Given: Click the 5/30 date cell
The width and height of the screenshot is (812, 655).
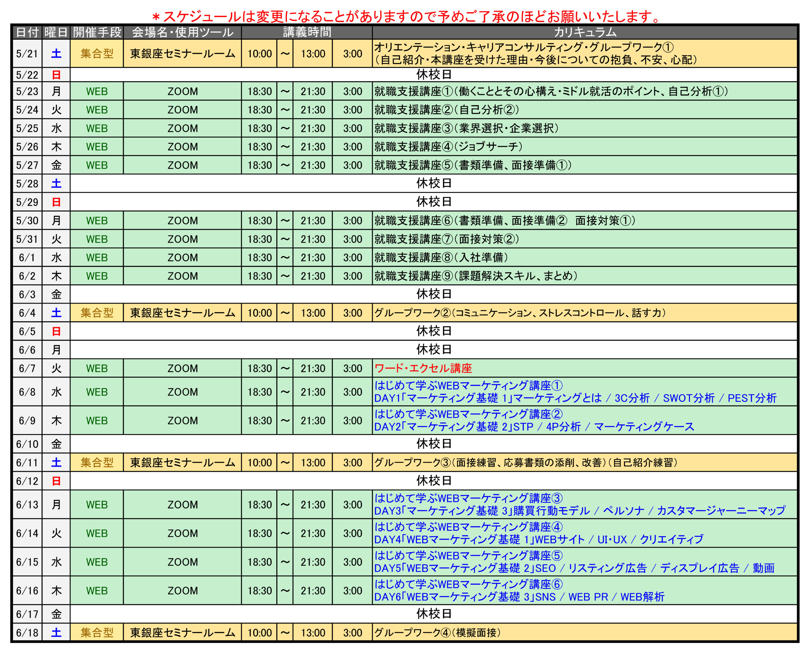Looking at the screenshot, I should 27,220.
